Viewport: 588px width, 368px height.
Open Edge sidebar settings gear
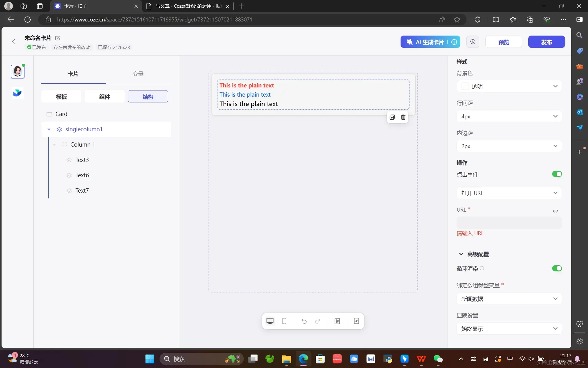(579, 341)
